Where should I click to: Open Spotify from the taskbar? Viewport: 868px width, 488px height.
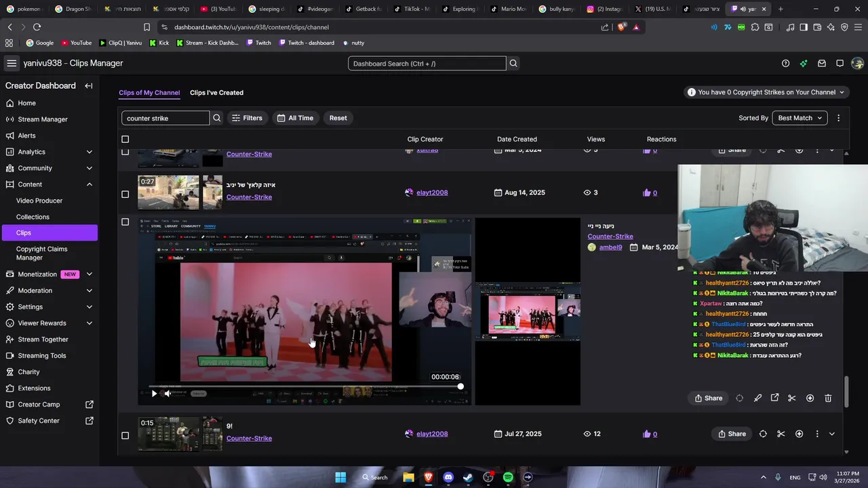coord(508,477)
